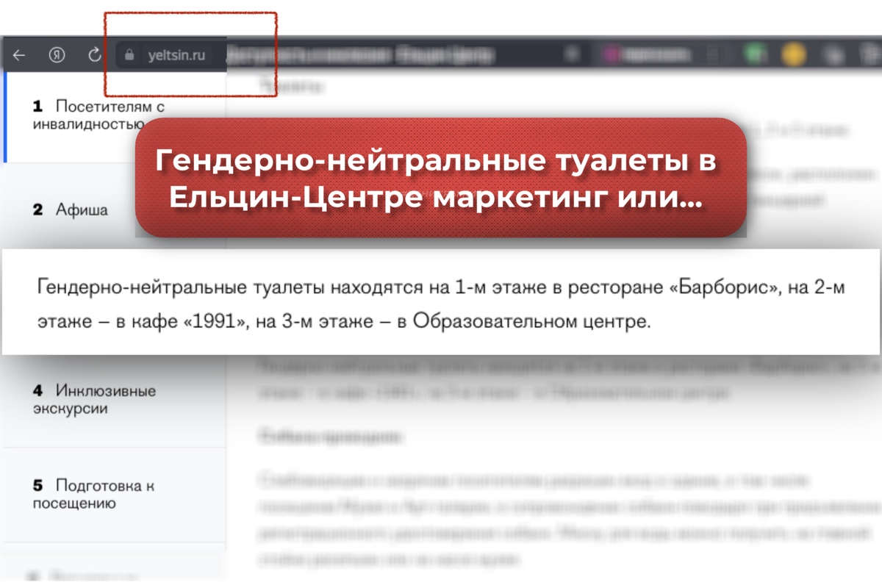Open section 5 Подготовка к посещению

click(x=93, y=495)
